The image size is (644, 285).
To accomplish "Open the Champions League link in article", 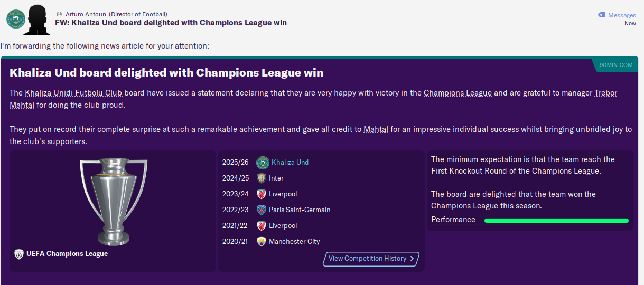I will (x=458, y=93).
